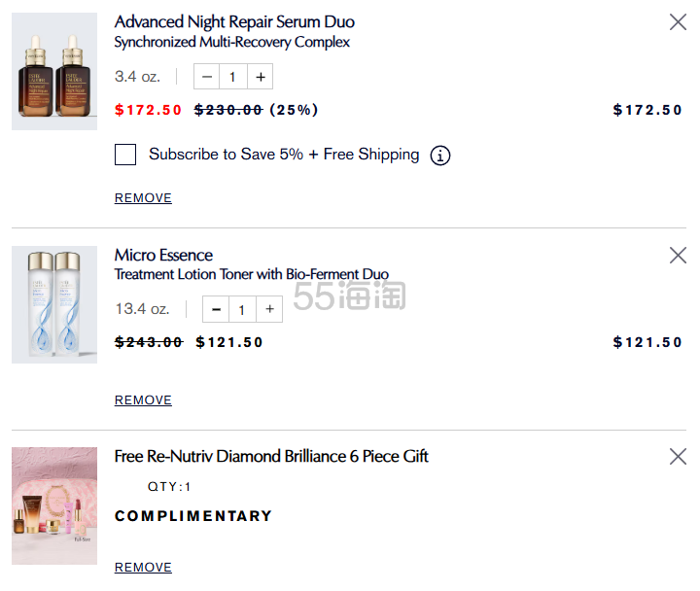Image resolution: width=700 pixels, height=591 pixels.
Task: Click Free Re-Nutriv Diamond Brilliance gift title
Action: click(271, 457)
